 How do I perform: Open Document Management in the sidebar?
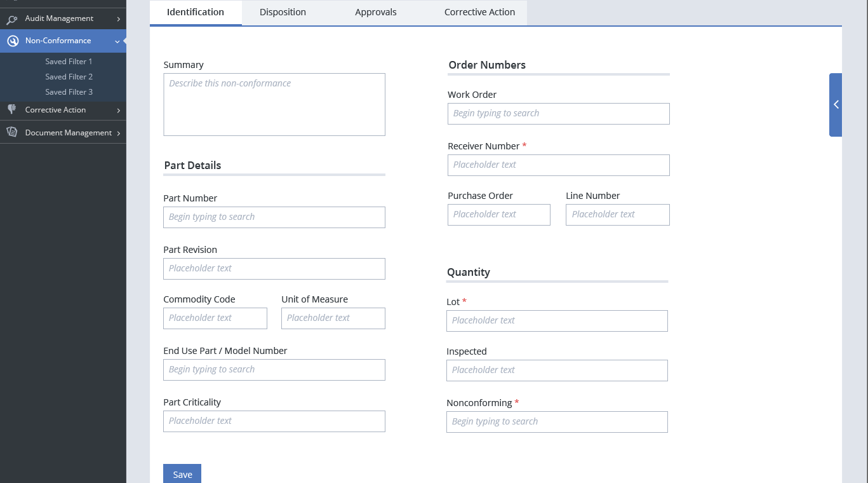pos(69,133)
